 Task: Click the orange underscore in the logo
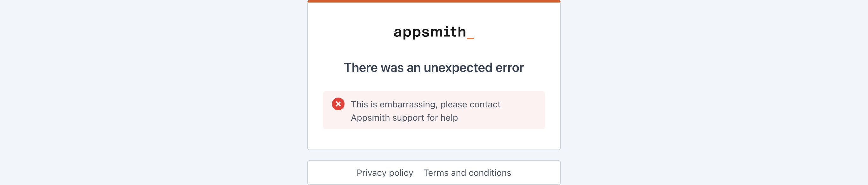pyautogui.click(x=470, y=38)
